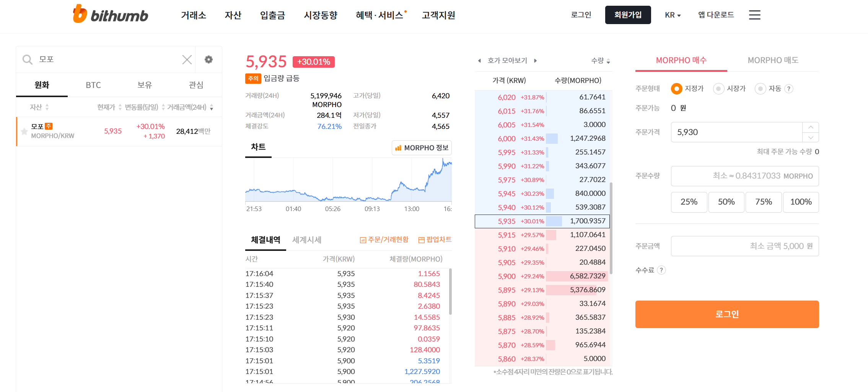Click the 수수료 help question mark

(x=661, y=270)
